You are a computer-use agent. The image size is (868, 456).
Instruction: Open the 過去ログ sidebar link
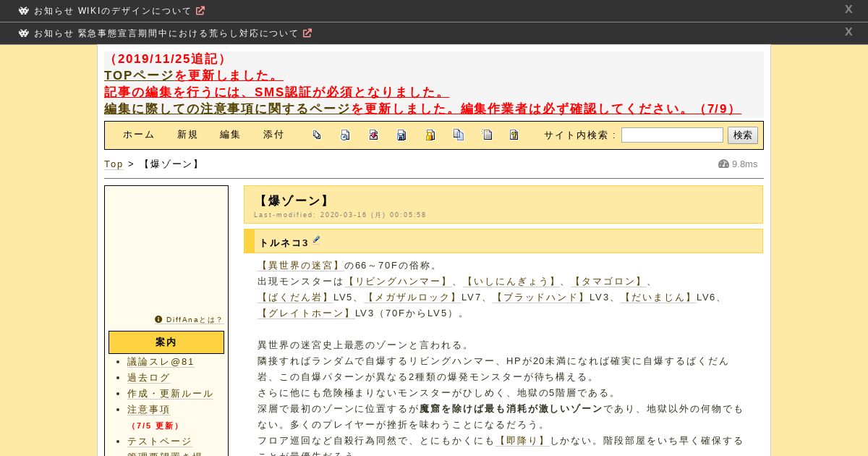tap(149, 378)
